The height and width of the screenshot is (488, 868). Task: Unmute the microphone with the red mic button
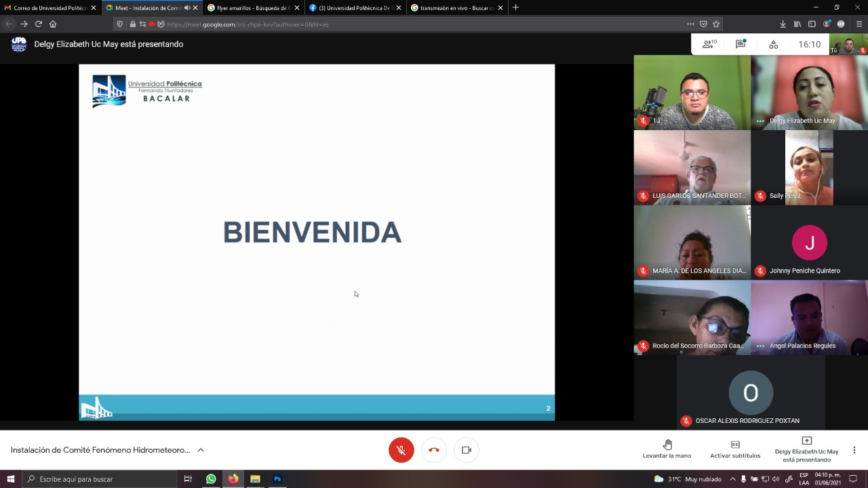tap(401, 450)
